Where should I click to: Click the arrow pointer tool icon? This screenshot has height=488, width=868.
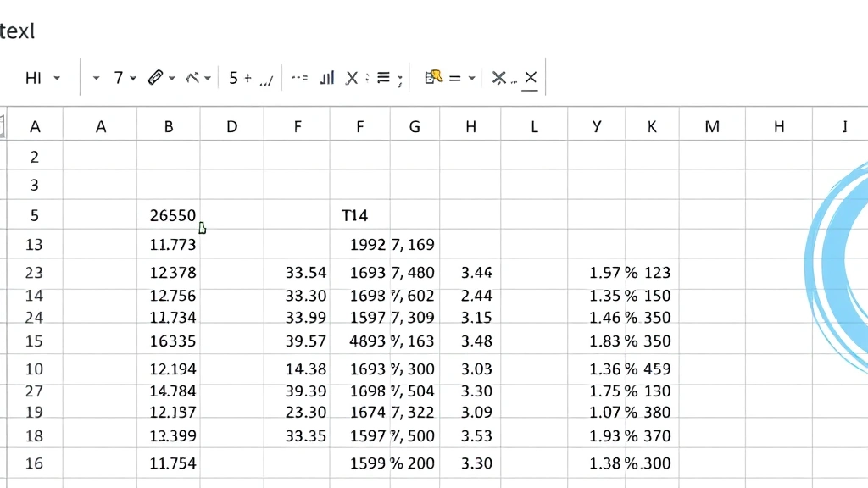(193, 78)
